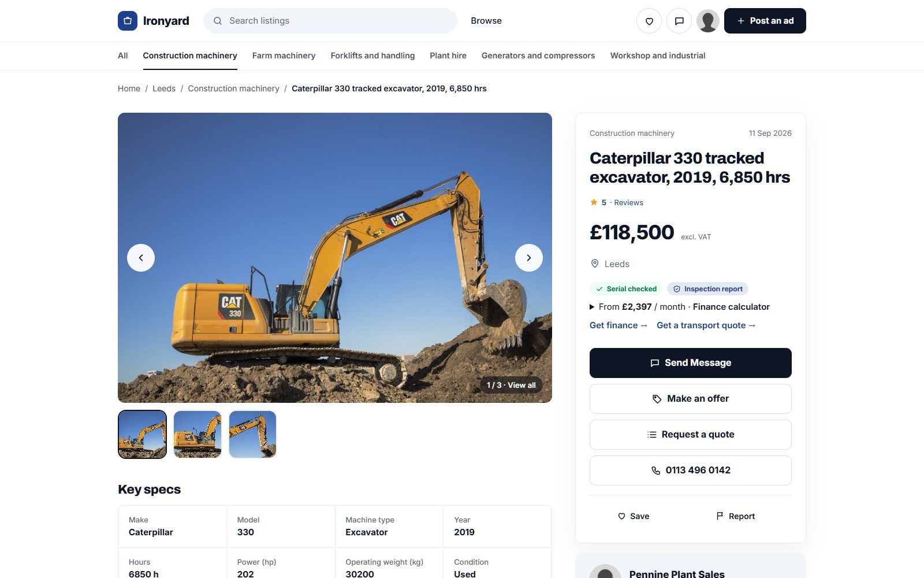Click Make an offer button
The width and height of the screenshot is (924, 578).
point(691,399)
